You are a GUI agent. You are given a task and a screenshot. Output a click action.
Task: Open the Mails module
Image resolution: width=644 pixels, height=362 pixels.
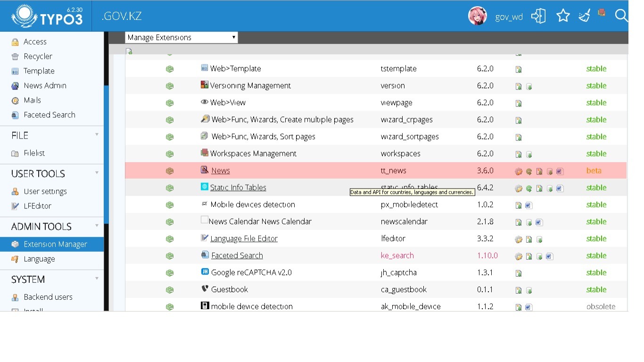tap(52, 100)
